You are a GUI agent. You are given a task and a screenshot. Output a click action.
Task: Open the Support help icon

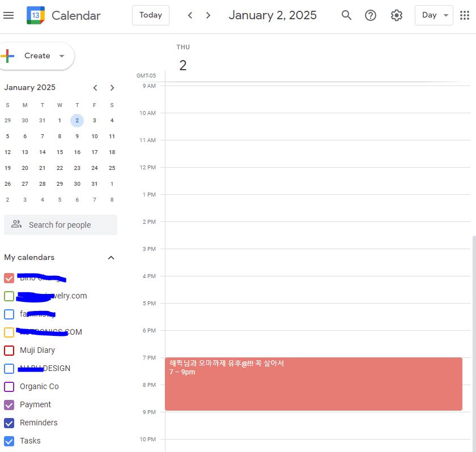coord(371,15)
